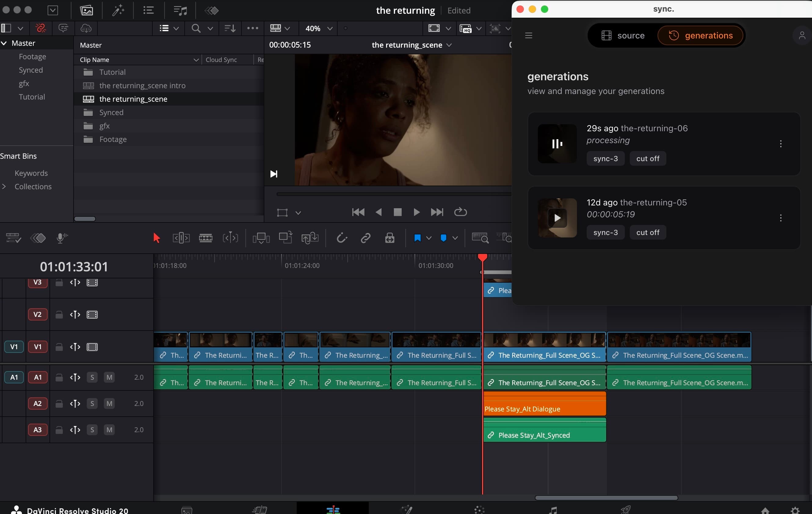The height and width of the screenshot is (514, 812).
Task: Open Timeline View Options icon
Action: [x=13, y=238]
